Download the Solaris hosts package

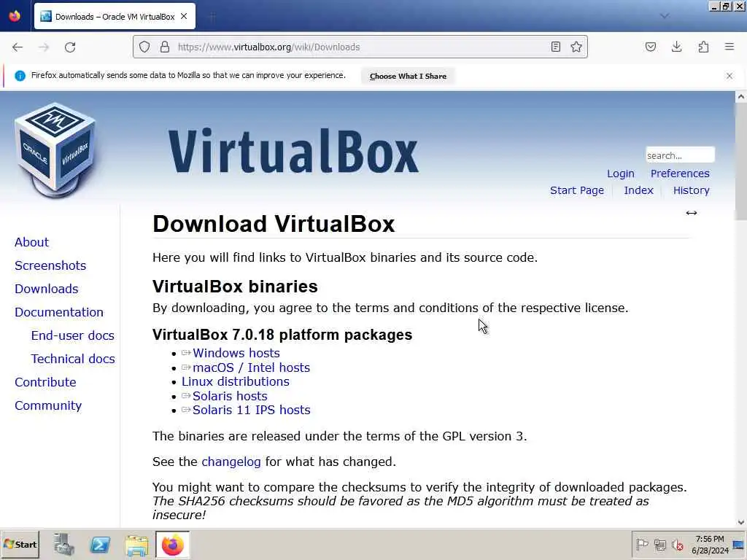(230, 396)
